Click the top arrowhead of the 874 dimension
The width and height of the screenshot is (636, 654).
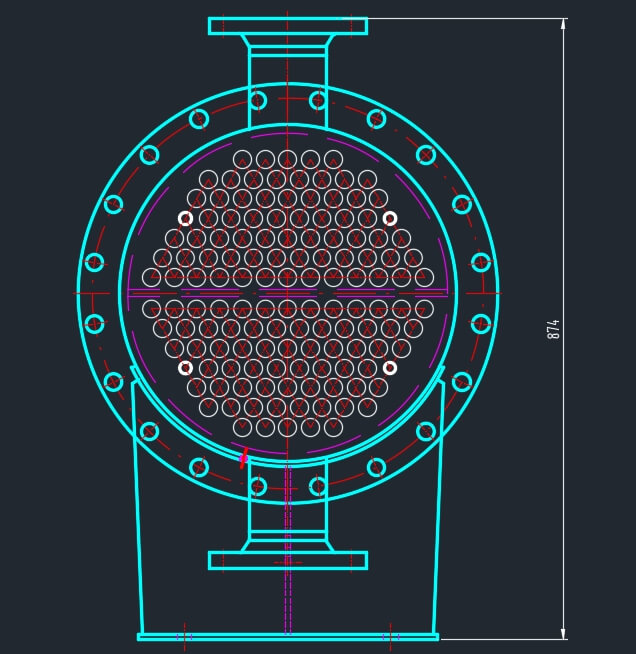tap(563, 24)
